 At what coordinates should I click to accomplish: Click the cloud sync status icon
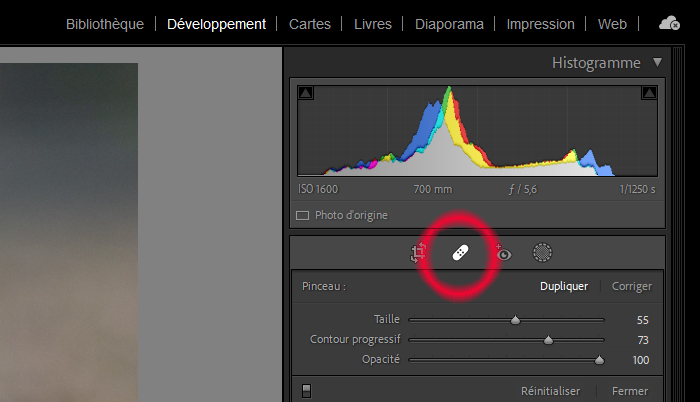point(670,23)
